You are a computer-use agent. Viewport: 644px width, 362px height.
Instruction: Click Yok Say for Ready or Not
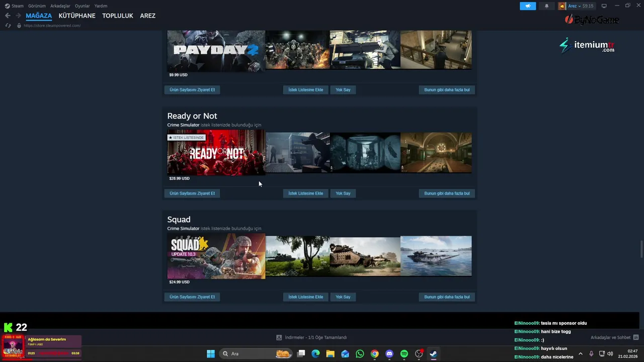[343, 193]
